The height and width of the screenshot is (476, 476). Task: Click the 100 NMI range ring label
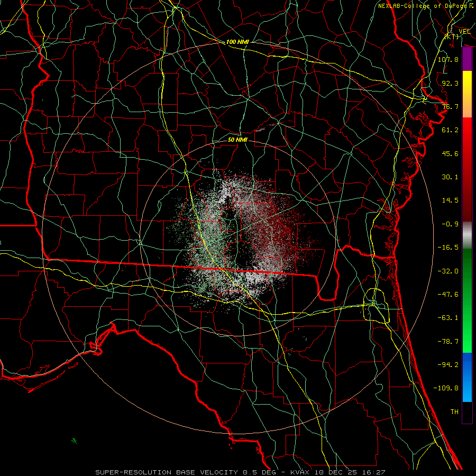click(x=237, y=42)
